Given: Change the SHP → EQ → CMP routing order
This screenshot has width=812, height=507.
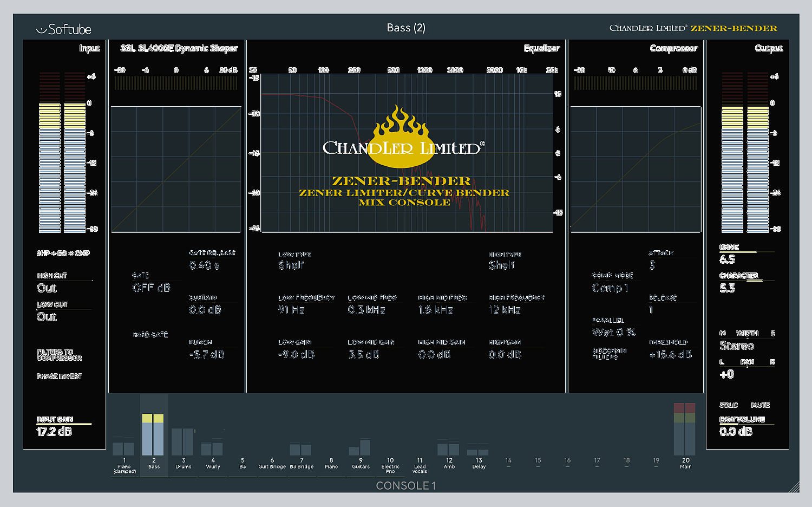Looking at the screenshot, I should pyautogui.click(x=63, y=253).
